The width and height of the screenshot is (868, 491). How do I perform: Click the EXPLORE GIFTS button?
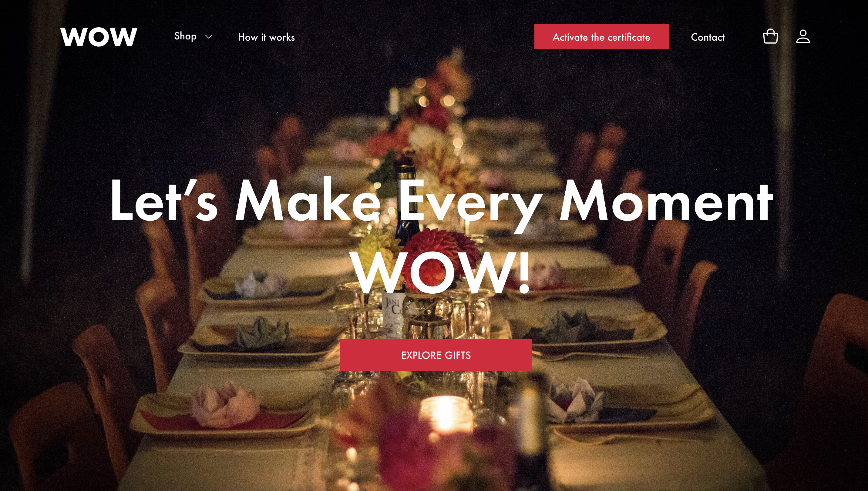point(436,355)
